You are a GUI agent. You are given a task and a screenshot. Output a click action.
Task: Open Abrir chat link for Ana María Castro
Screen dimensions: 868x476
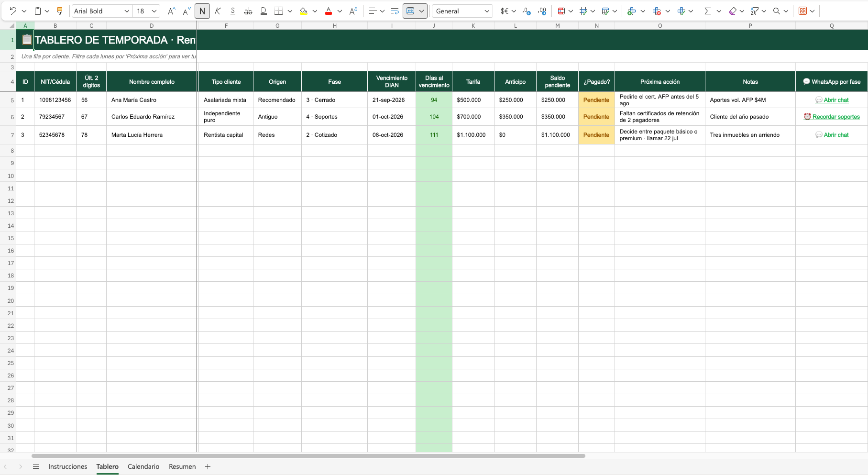click(832, 100)
